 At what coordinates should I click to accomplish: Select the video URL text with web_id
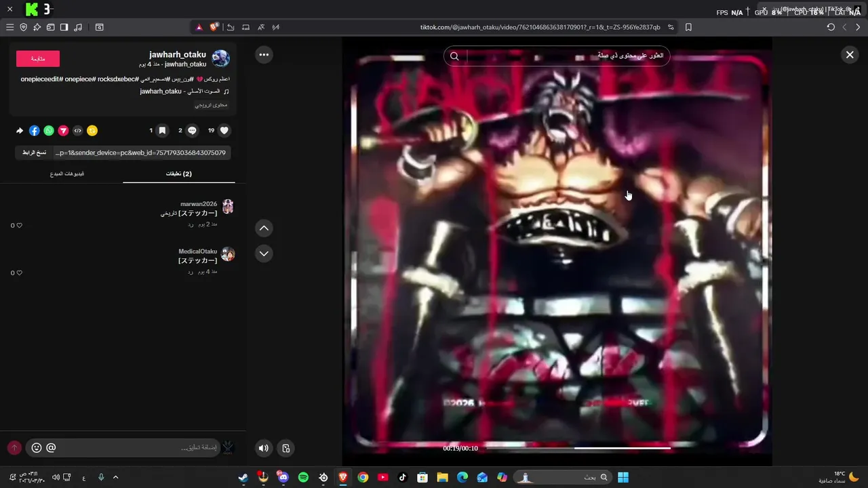click(140, 152)
